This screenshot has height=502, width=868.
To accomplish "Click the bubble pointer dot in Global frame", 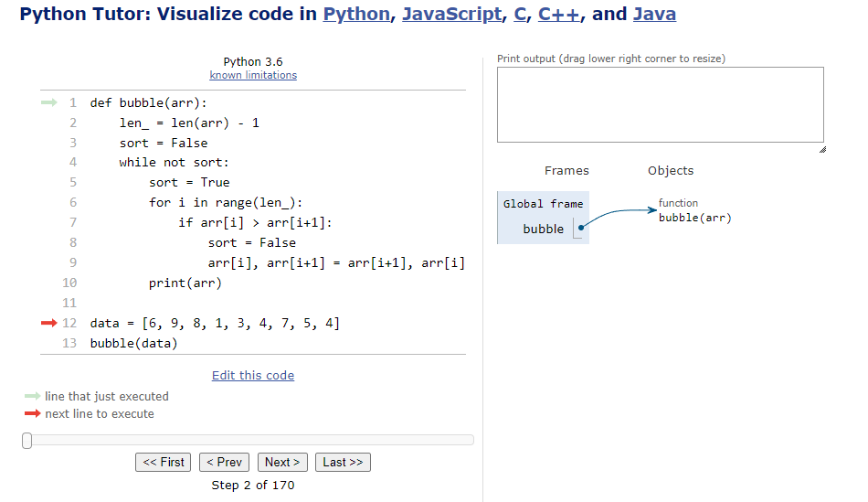I will [581, 227].
